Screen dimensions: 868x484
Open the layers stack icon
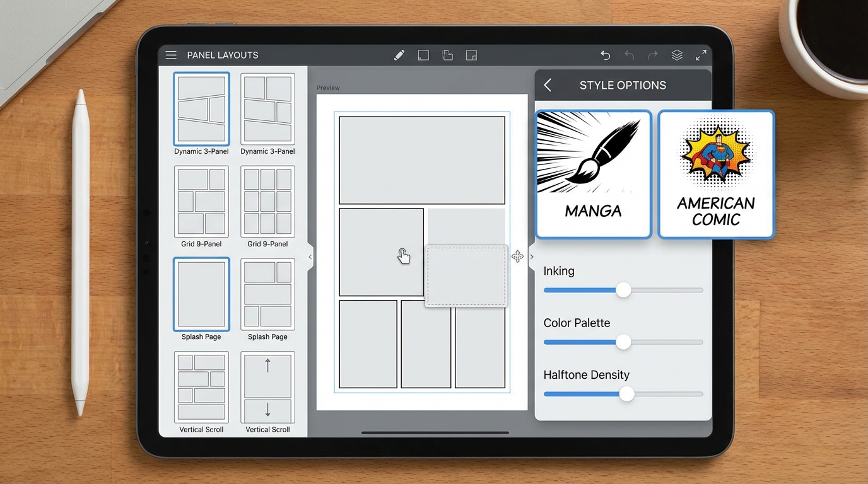pyautogui.click(x=677, y=55)
